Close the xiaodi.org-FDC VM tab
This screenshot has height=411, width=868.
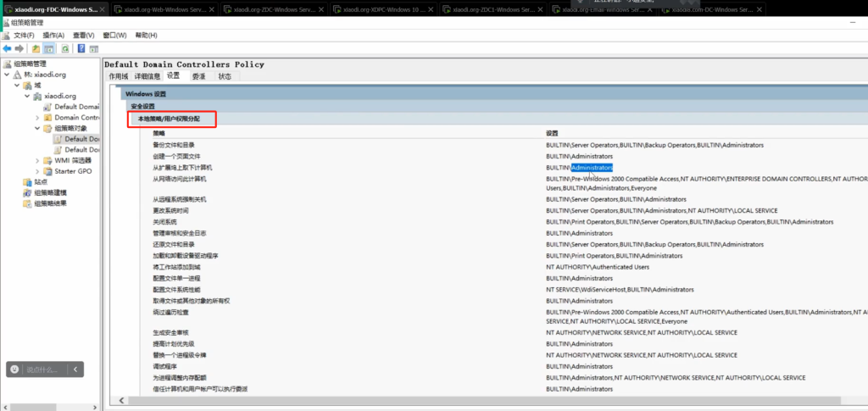[102, 10]
